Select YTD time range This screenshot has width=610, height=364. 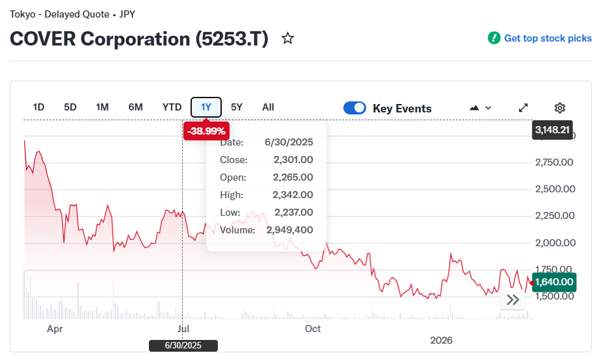tap(172, 107)
